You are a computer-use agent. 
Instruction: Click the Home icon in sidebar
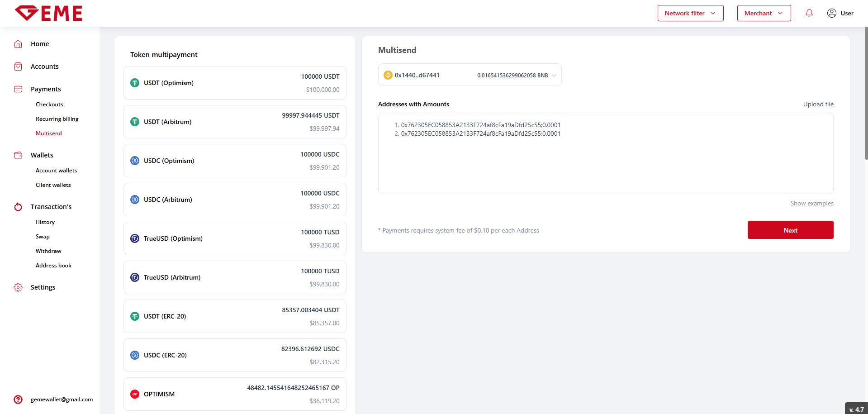18,44
